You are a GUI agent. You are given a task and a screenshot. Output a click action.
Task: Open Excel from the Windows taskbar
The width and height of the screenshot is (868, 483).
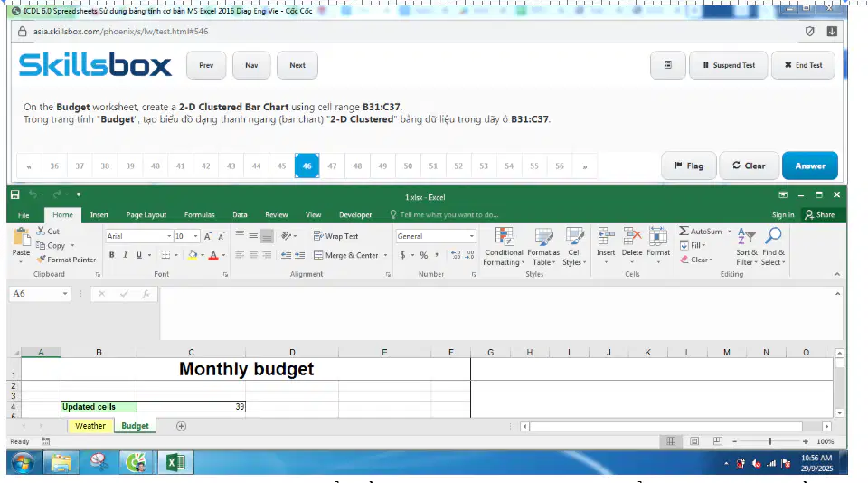pos(175,462)
